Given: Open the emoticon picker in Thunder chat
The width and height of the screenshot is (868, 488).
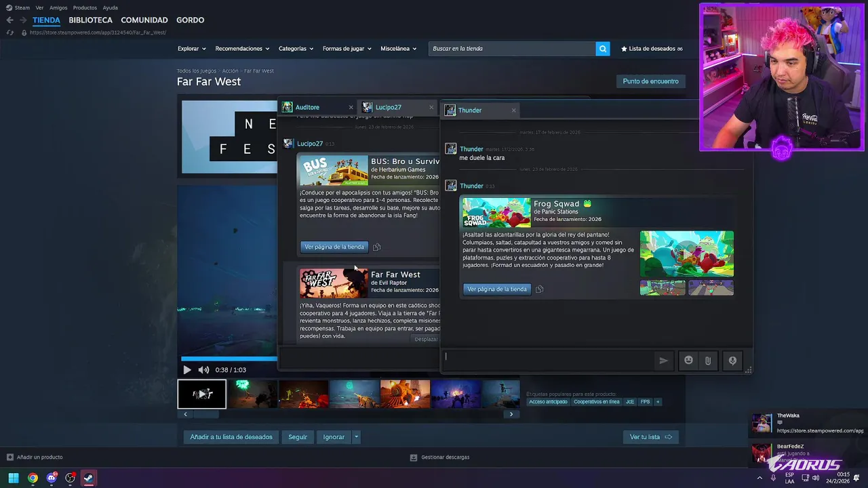Looking at the screenshot, I should [688, 361].
